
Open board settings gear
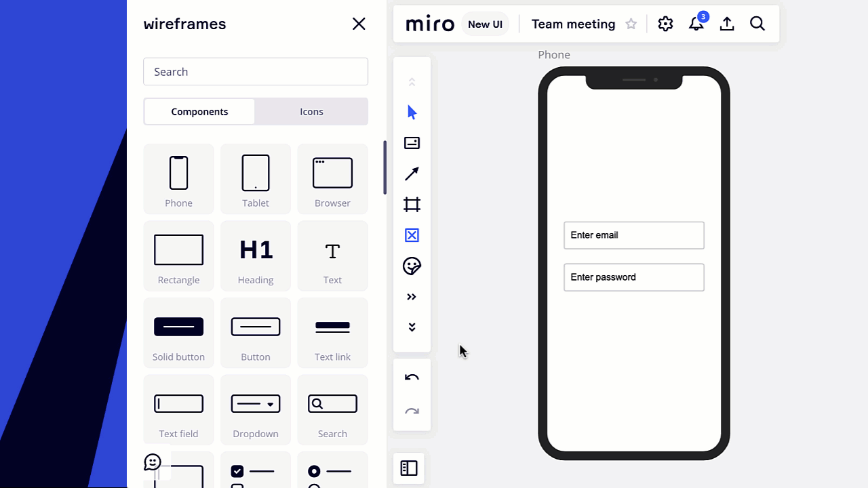click(x=665, y=24)
